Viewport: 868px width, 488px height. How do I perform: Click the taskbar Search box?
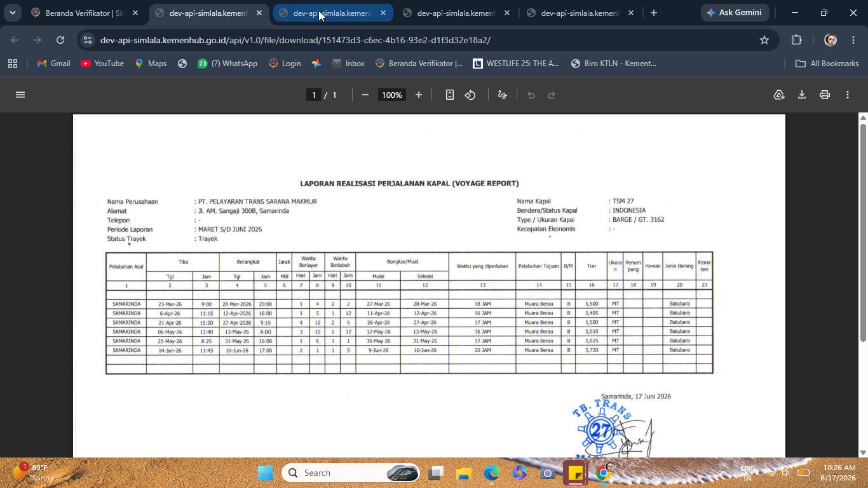351,473
